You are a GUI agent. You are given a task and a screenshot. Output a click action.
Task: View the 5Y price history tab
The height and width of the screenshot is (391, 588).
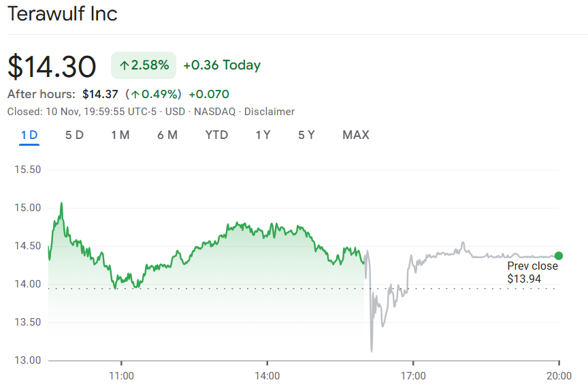tap(306, 135)
